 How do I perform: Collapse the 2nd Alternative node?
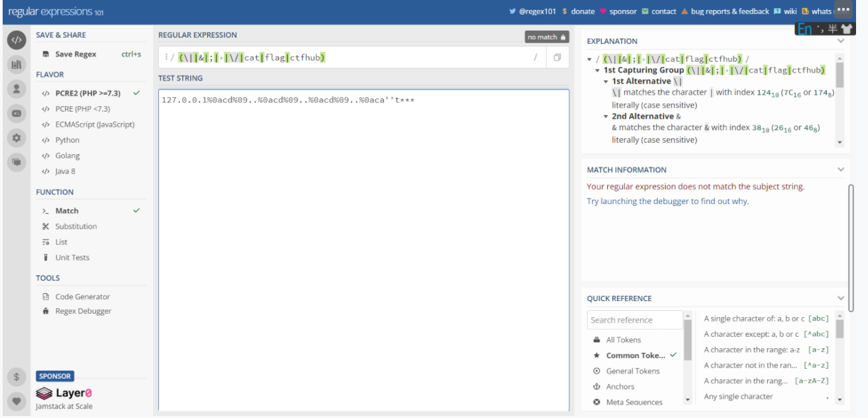[606, 116]
